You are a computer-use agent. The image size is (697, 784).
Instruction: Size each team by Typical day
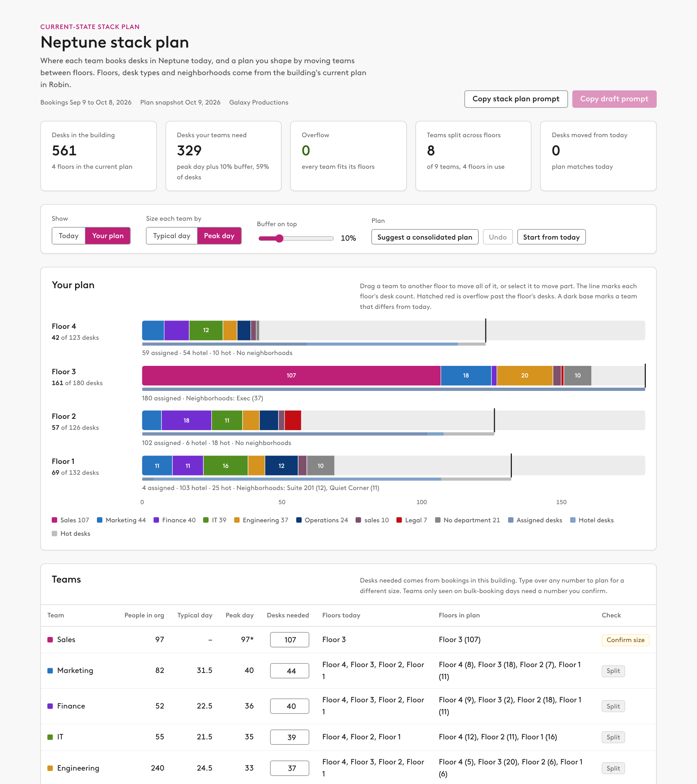(171, 236)
